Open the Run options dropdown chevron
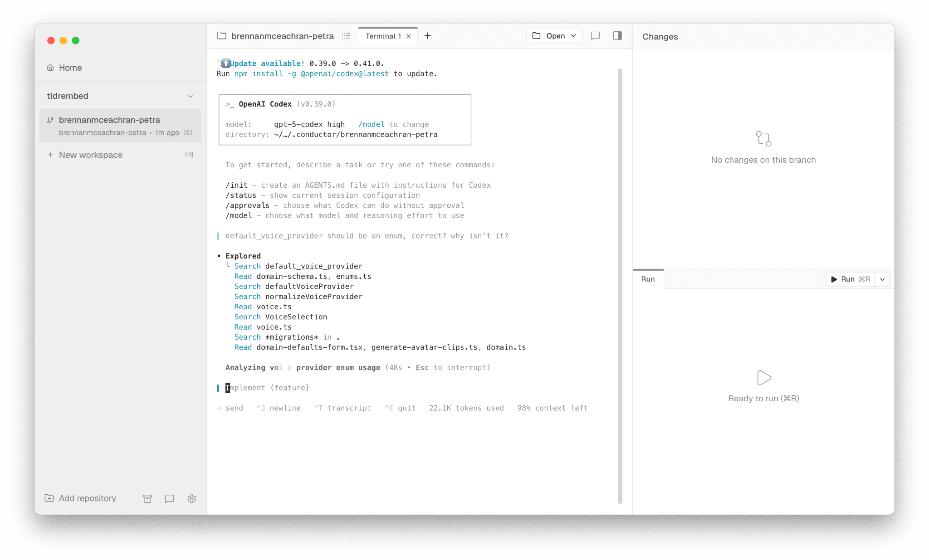Screen dimensions: 929x560 pos(882,279)
